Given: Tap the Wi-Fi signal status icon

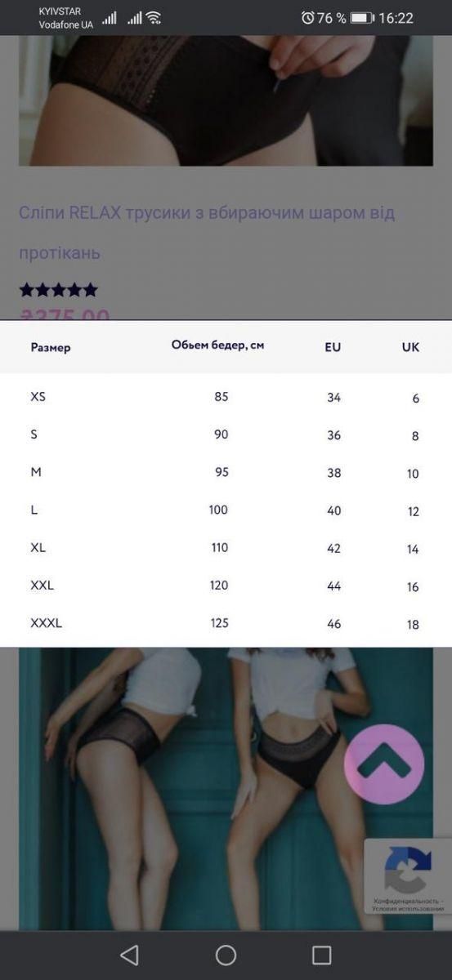Looking at the screenshot, I should tap(154, 17).
